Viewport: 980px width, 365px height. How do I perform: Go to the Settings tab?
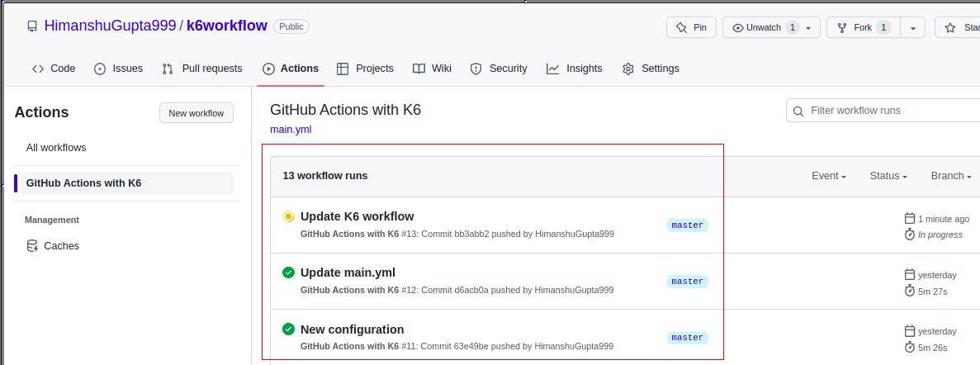click(x=651, y=69)
